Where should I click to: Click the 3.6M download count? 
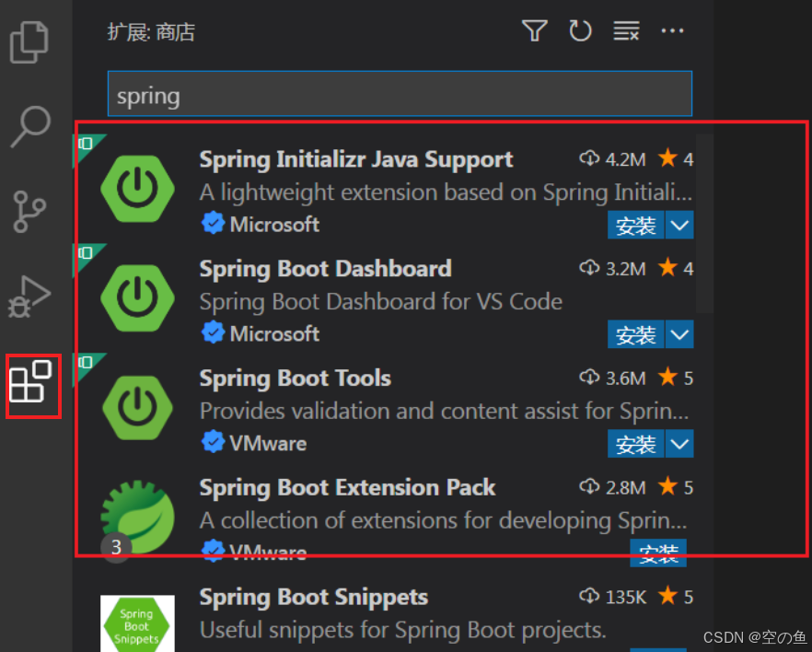(x=612, y=378)
